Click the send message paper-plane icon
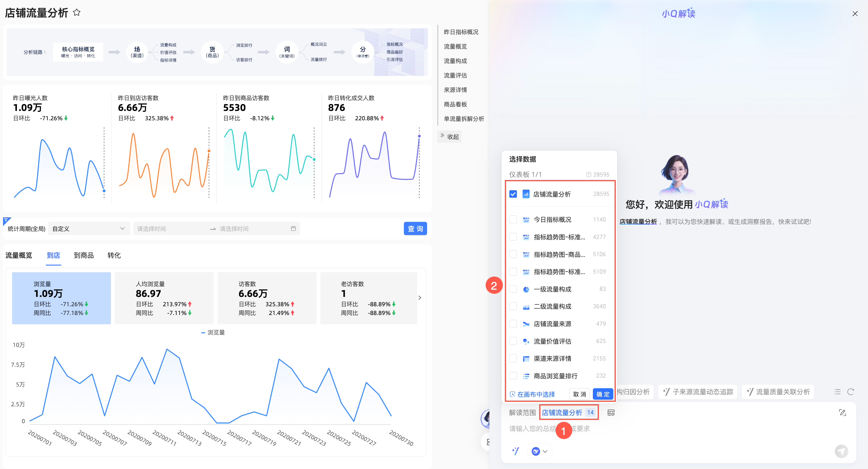 coord(841,451)
